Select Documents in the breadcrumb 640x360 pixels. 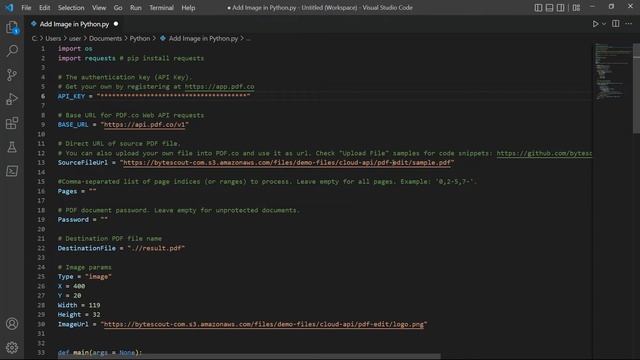[105, 38]
